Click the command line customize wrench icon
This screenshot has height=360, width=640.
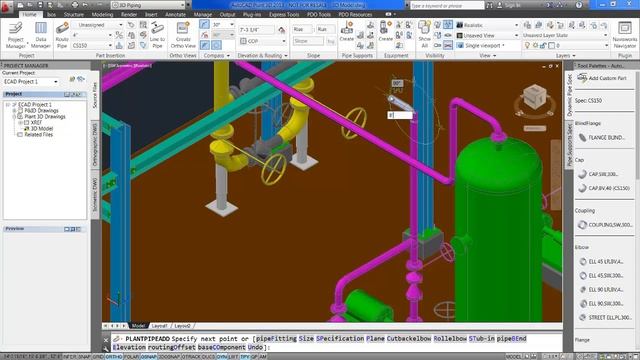[106, 348]
